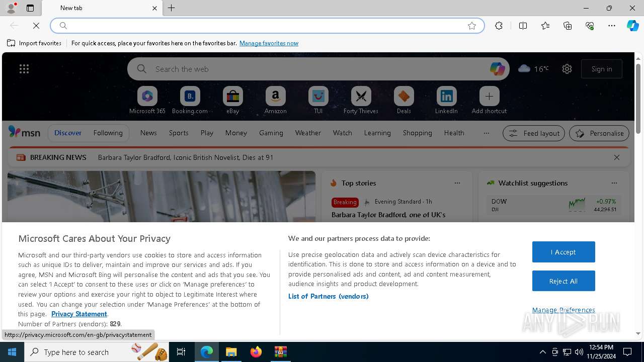Click Import favorites
The image size is (644, 362).
tap(34, 43)
